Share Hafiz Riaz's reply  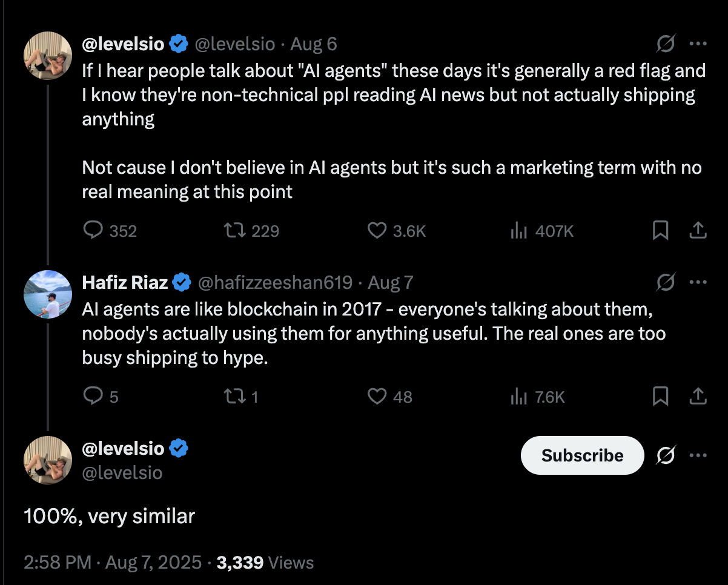(698, 397)
